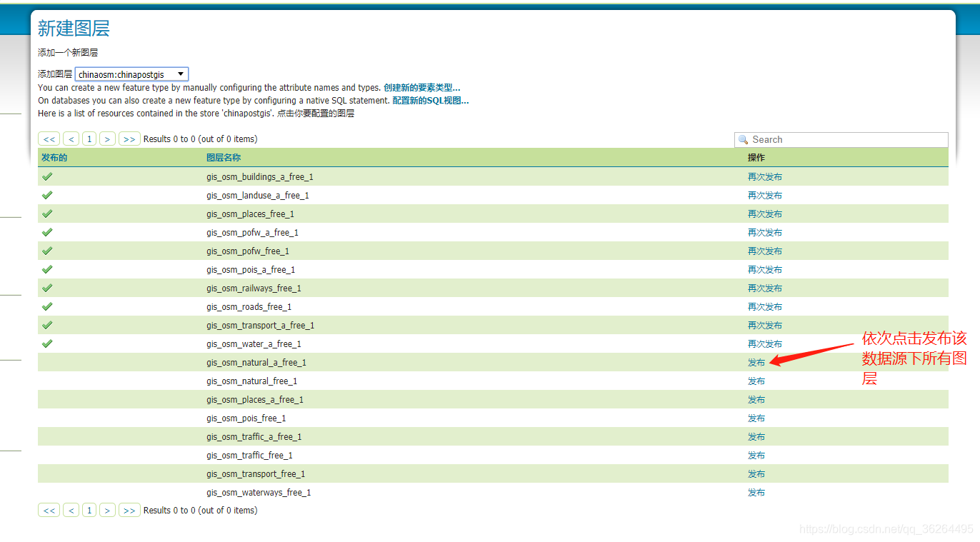Go to next page with top > button
980x542 pixels.
pyautogui.click(x=107, y=139)
